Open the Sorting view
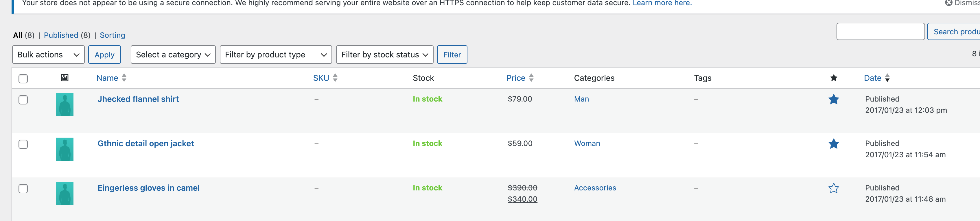The image size is (980, 221). point(112,35)
